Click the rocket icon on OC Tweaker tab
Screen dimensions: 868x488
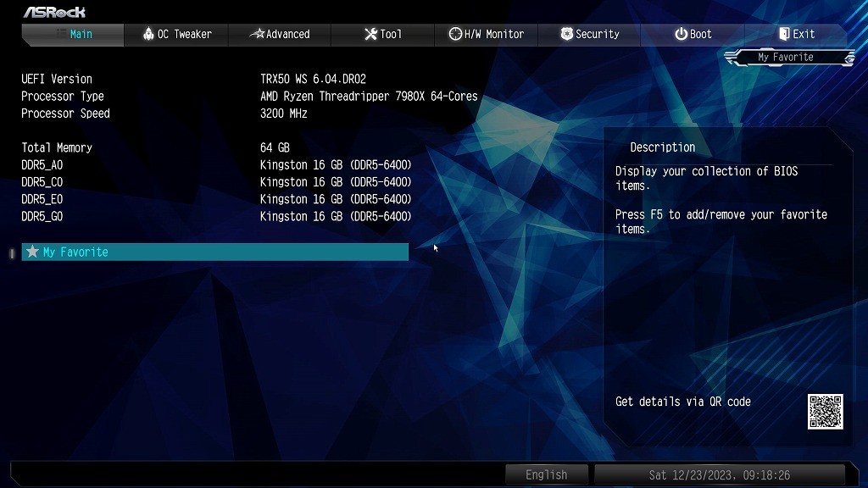click(x=148, y=34)
